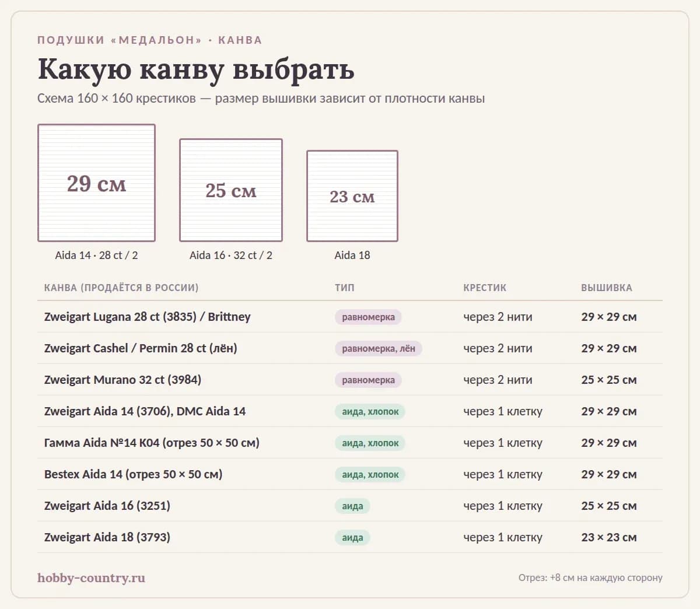700x609 pixels.
Task: Click the 'равномерка, лён' tag
Action: click(379, 349)
